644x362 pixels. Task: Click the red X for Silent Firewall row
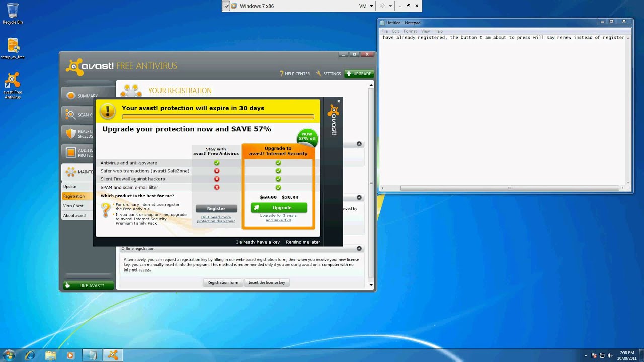(217, 179)
